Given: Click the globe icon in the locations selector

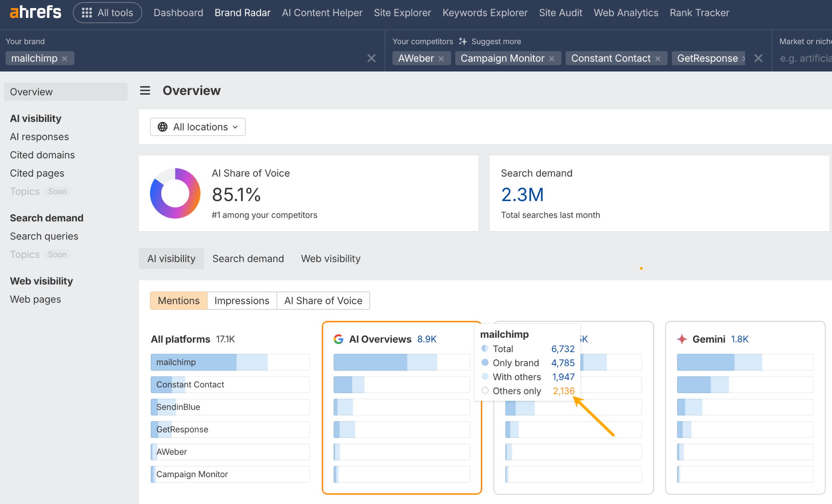Looking at the screenshot, I should point(162,127).
